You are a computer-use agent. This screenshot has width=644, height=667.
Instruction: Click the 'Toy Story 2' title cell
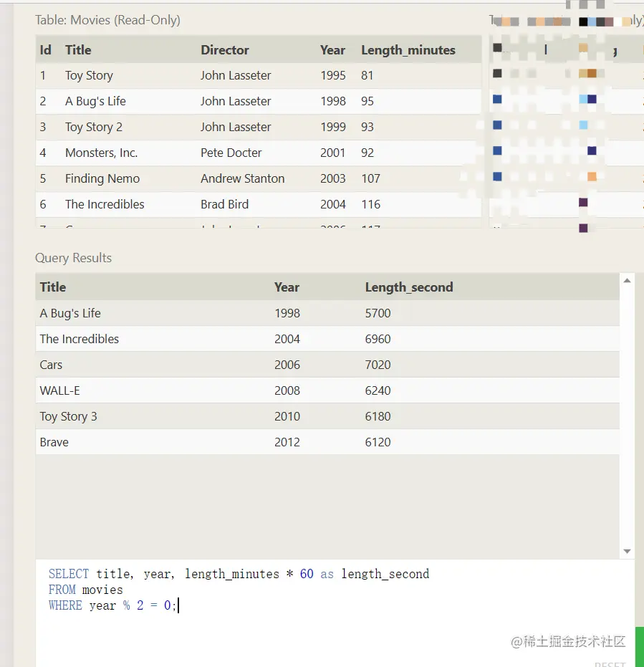point(94,127)
